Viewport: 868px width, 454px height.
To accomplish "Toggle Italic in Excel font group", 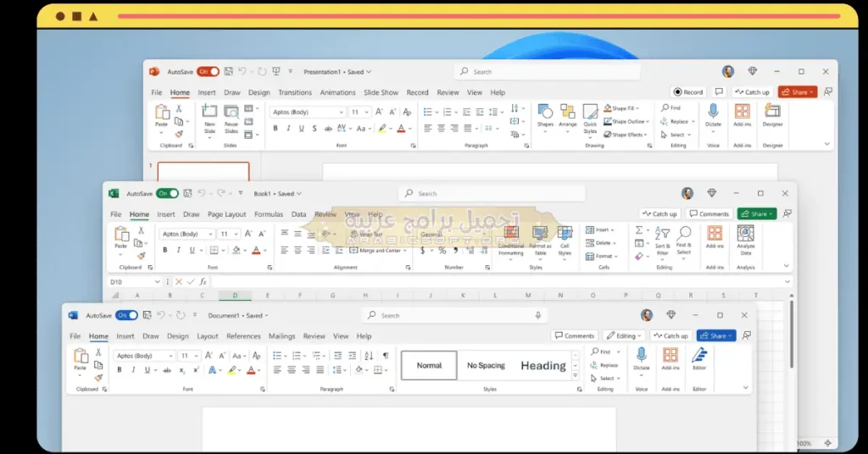I will tap(178, 250).
